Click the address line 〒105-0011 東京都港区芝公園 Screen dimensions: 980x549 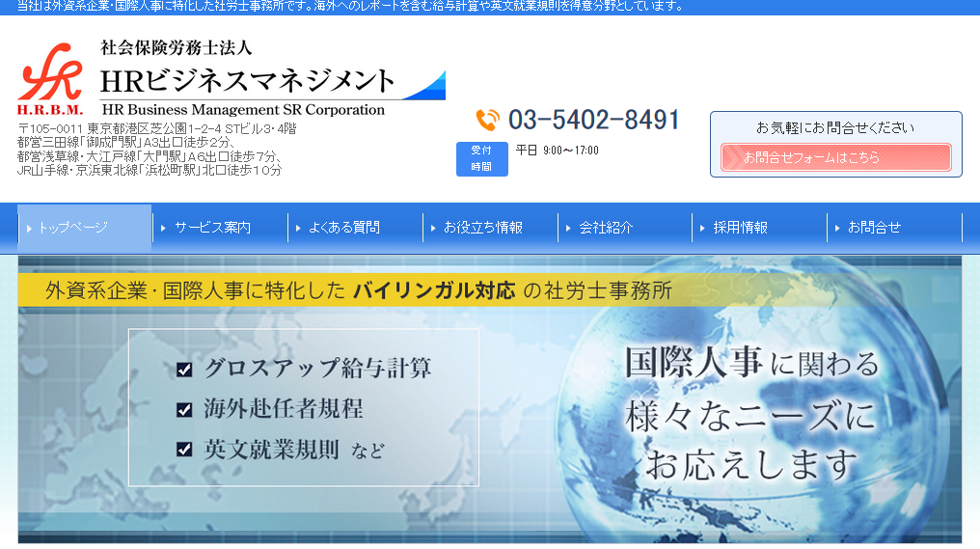coord(157,129)
